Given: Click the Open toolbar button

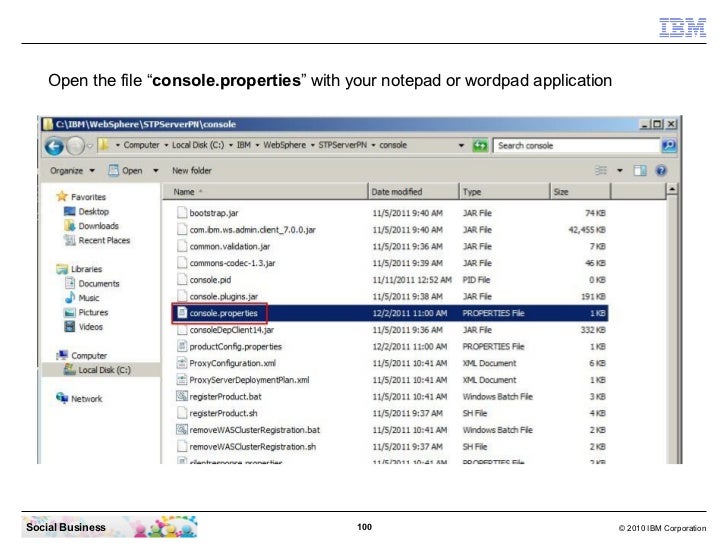Looking at the screenshot, I should click(125, 170).
